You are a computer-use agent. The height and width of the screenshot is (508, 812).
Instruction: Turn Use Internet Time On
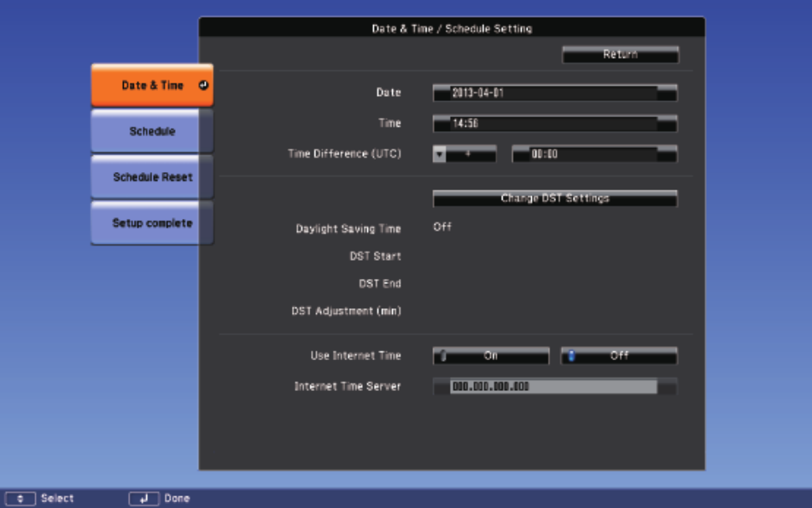(491, 356)
